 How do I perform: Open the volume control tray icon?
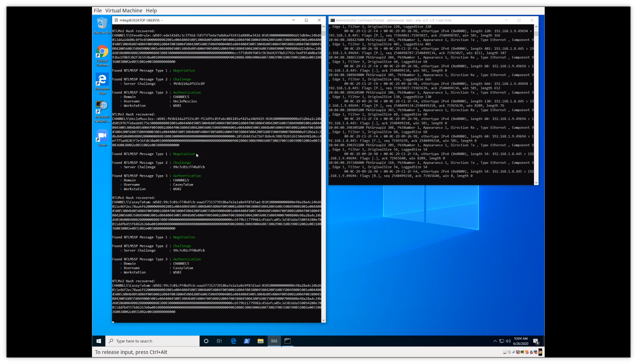508,341
